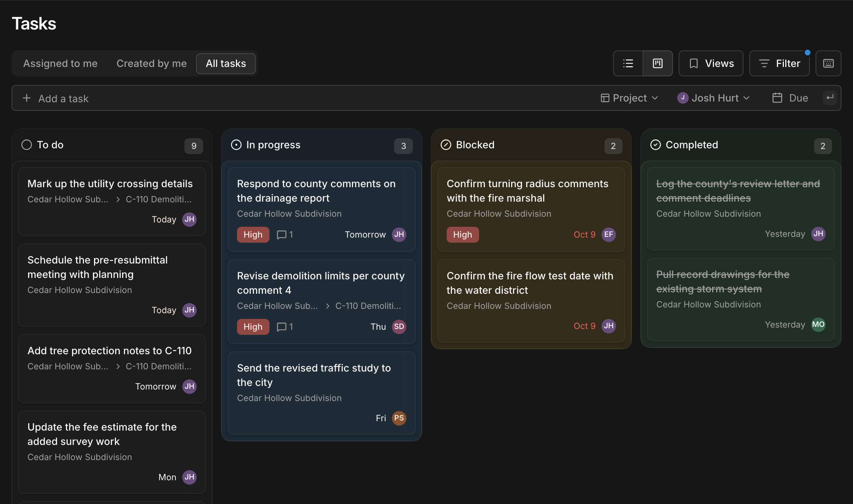Open Schedule the pre-resubmittal meeting card
This screenshot has width=853, height=504.
tap(112, 285)
